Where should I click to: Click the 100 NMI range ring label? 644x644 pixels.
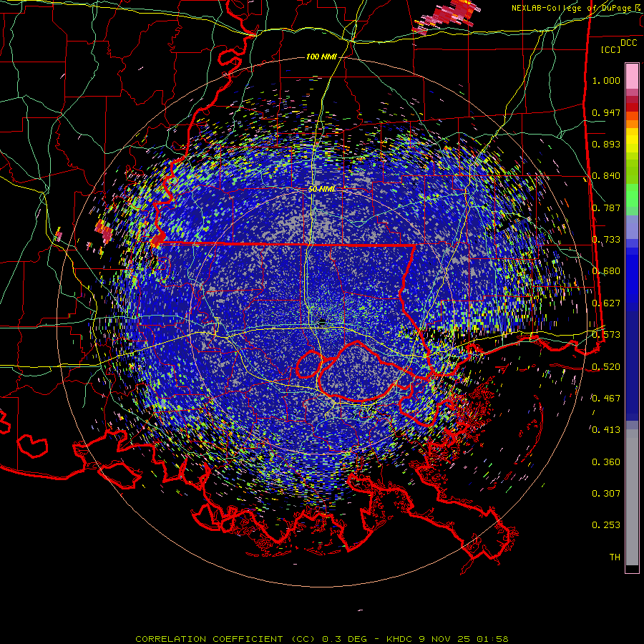tap(321, 57)
